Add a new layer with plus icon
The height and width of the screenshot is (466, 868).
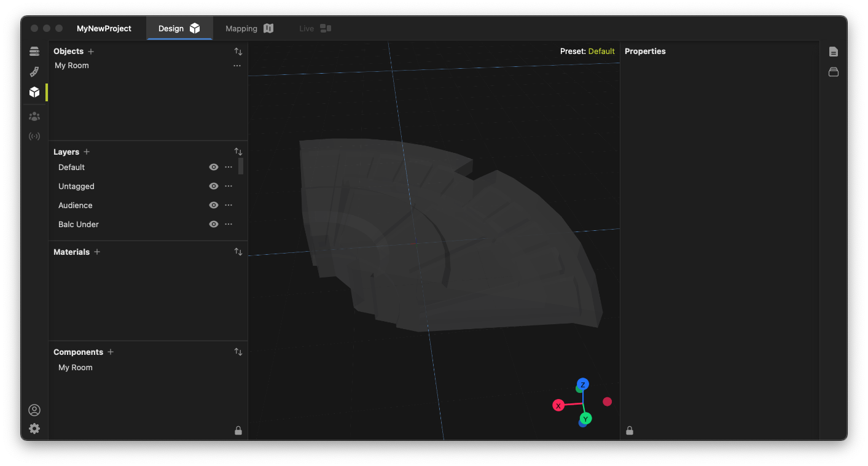pos(87,152)
